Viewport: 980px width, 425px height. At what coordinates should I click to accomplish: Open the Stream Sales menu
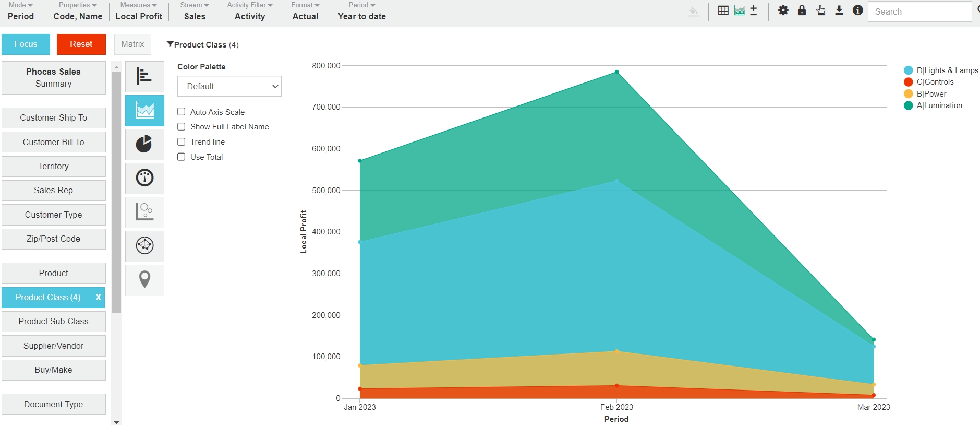pyautogui.click(x=195, y=11)
